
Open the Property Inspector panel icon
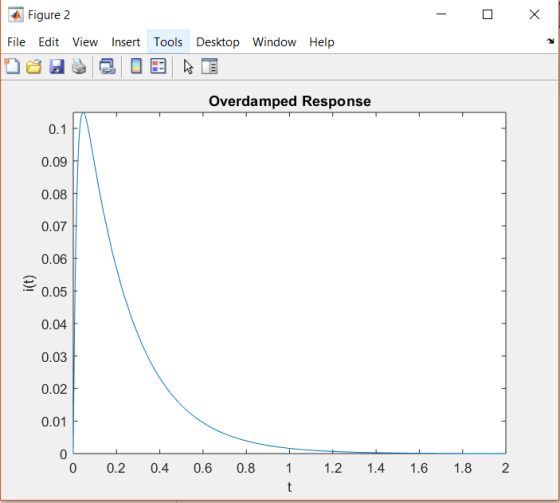[x=209, y=66]
